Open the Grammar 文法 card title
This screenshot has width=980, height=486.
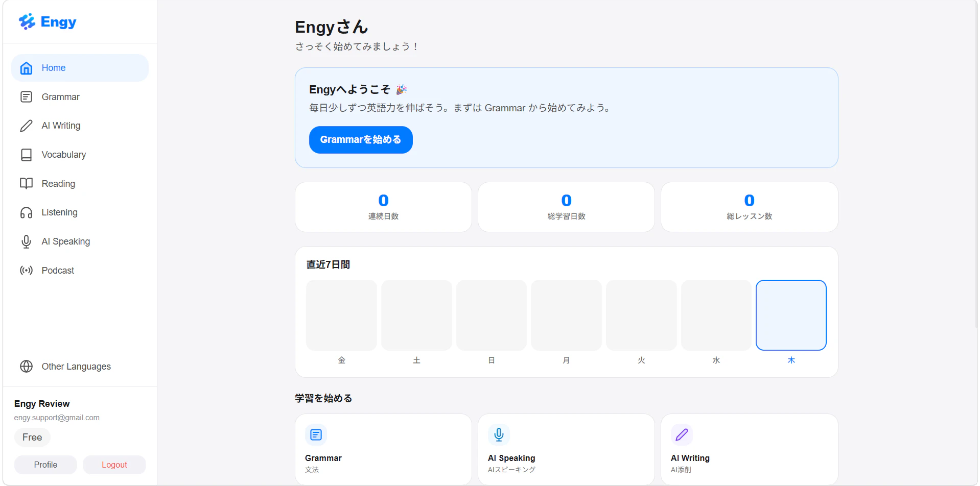point(323,458)
